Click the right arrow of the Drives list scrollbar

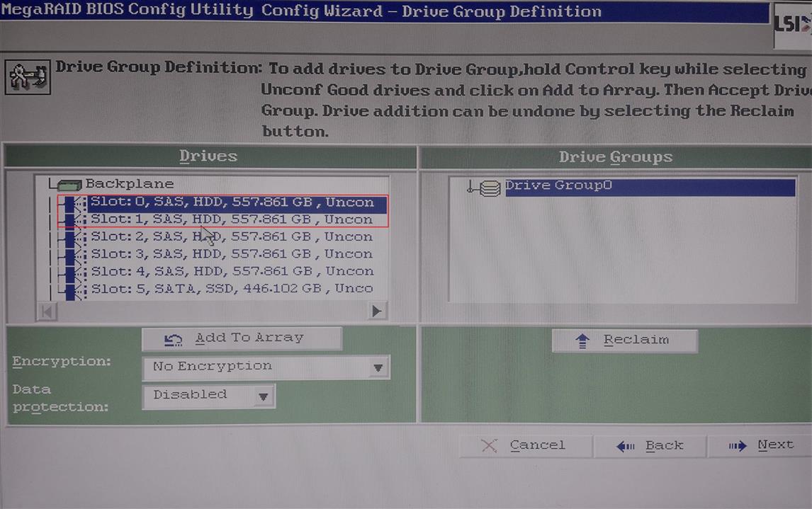377,311
